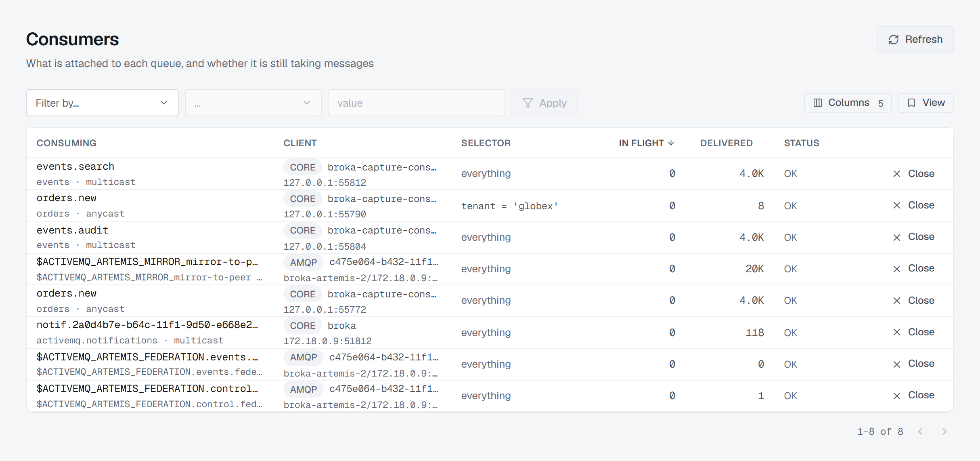Click the Status column header
980x461 pixels.
pyautogui.click(x=802, y=143)
